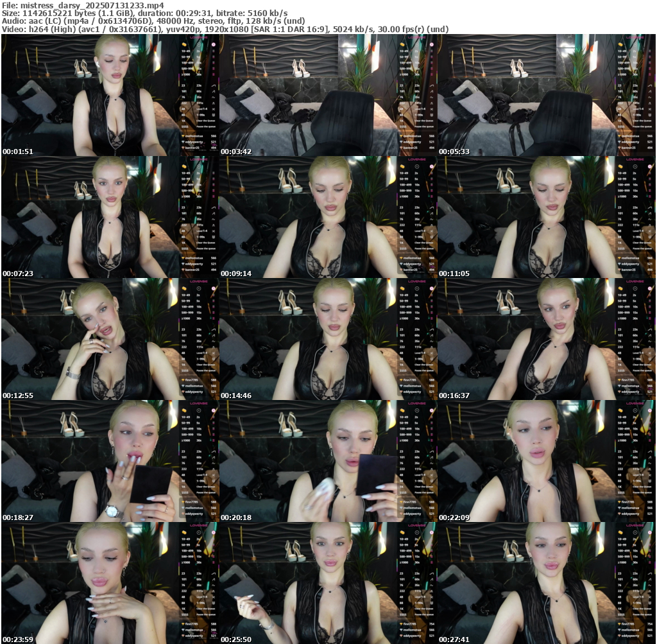657x644 pixels.
Task: Select the frame stamped 00:05:33
Action: [547, 95]
